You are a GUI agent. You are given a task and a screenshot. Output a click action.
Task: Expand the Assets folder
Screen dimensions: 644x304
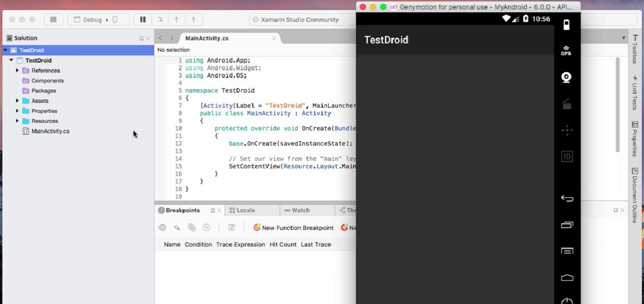click(17, 100)
